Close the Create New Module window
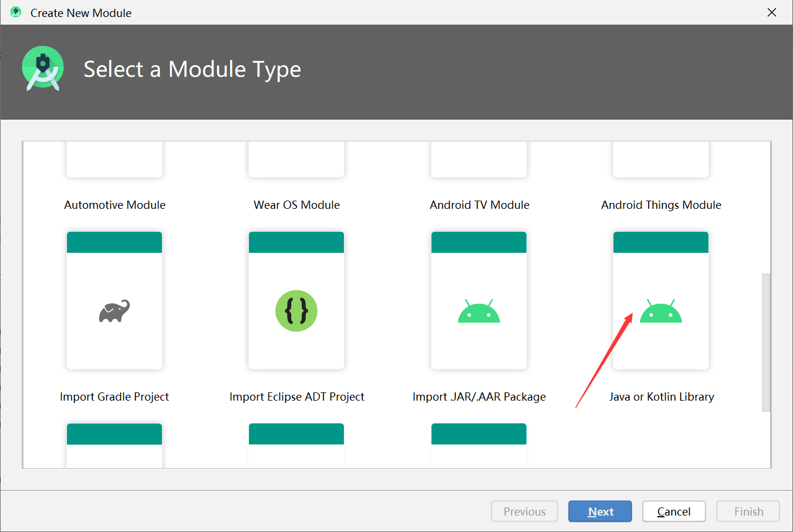This screenshot has width=793, height=532. tap(772, 12)
